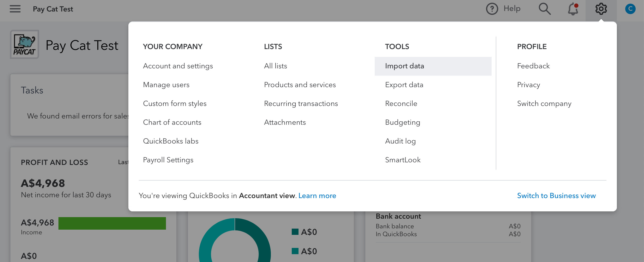
Task: Open the search magnifier icon
Action: pos(545,9)
